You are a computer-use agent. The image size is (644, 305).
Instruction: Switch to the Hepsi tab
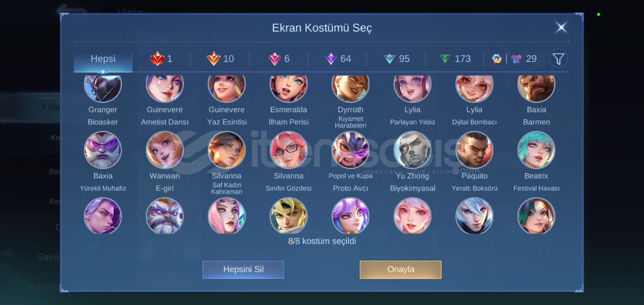(x=103, y=59)
